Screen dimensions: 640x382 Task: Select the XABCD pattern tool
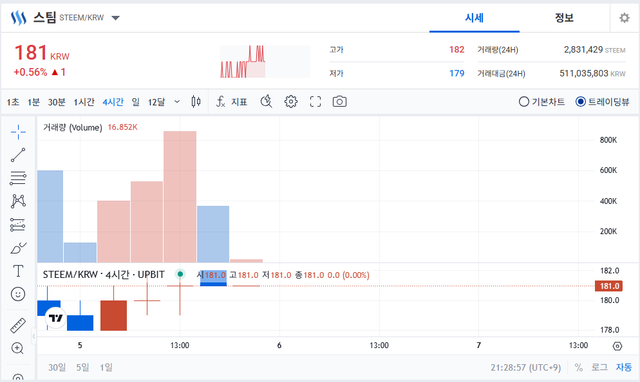click(18, 201)
